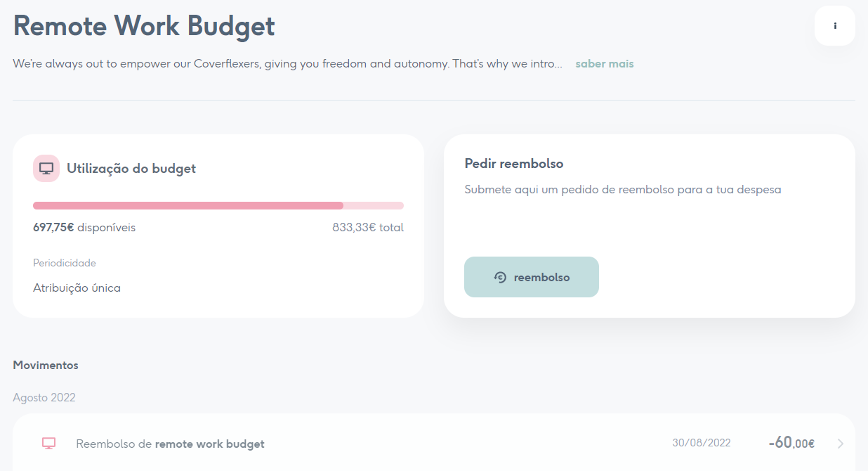Click the "Remote Work Budget" page title

[x=143, y=26]
